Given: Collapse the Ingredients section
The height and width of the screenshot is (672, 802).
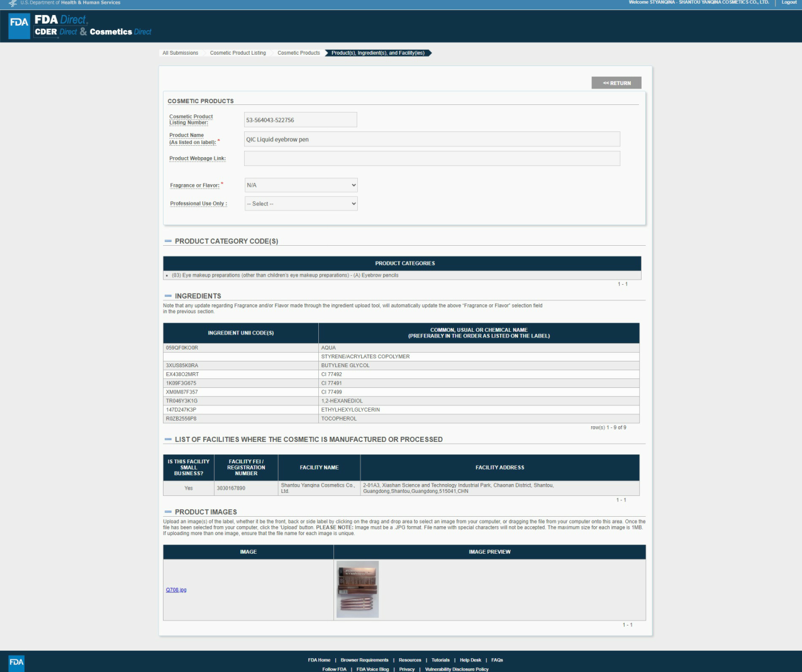Looking at the screenshot, I should click(168, 296).
